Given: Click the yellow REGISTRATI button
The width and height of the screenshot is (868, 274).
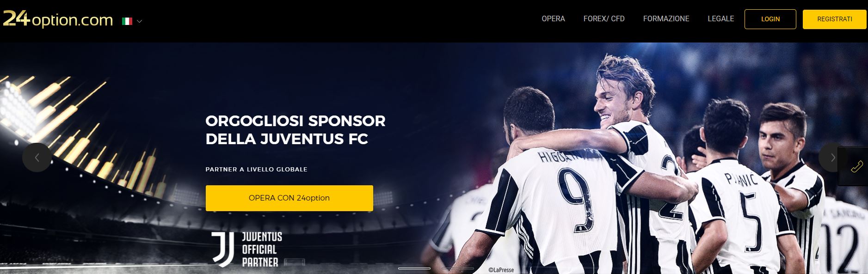Looking at the screenshot, I should [835, 19].
